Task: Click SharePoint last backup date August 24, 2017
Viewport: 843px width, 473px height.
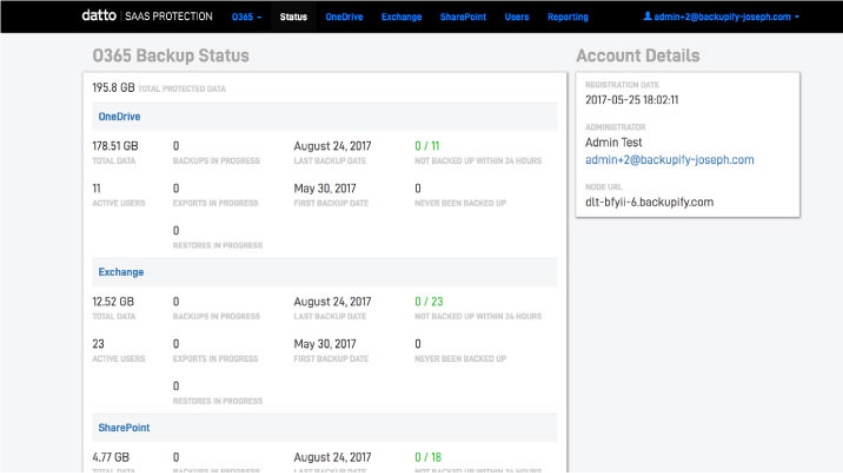Action: click(x=332, y=457)
